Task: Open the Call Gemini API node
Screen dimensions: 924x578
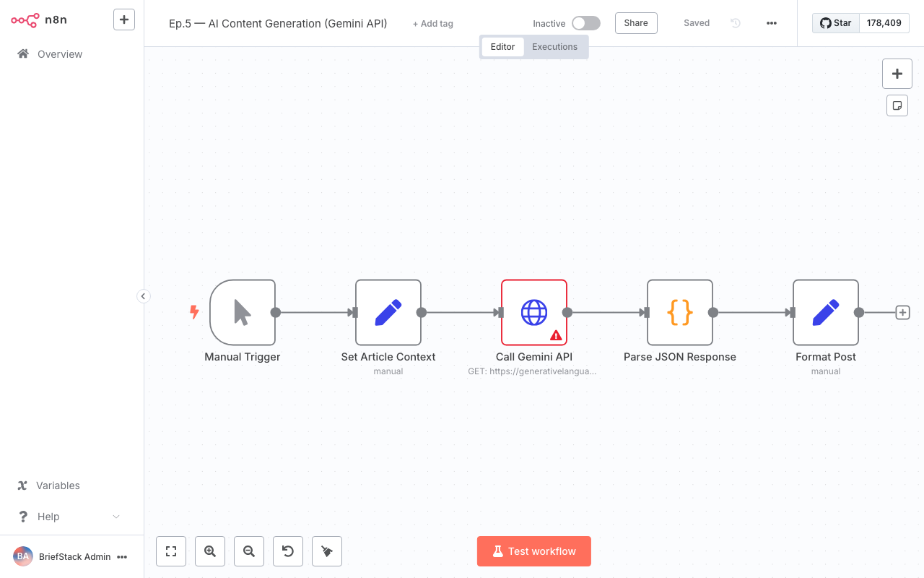Action: click(534, 312)
